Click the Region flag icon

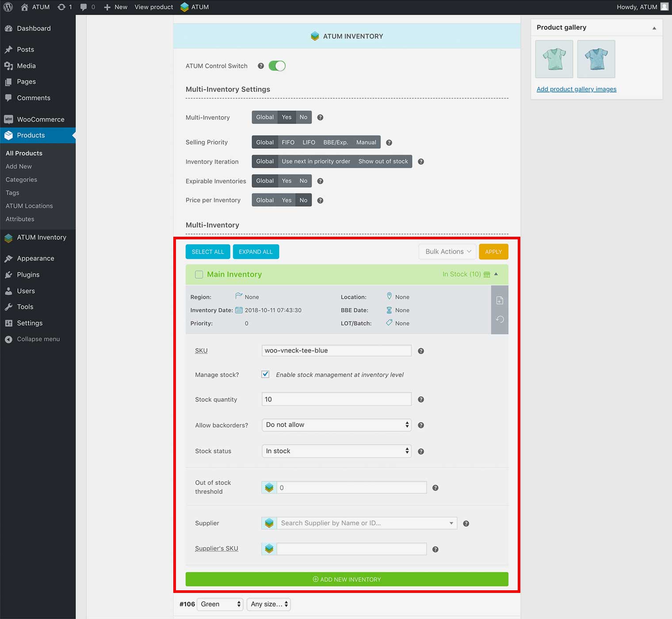(239, 296)
